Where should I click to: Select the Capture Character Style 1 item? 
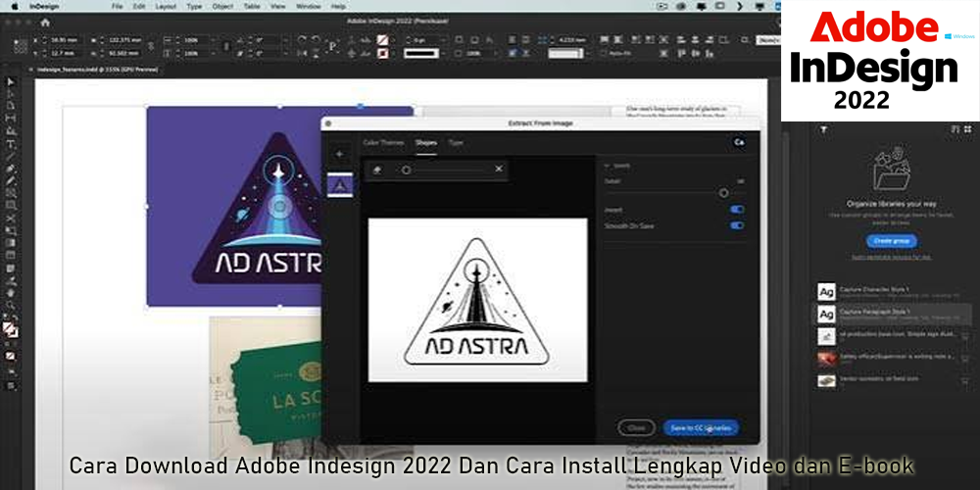pos(895,292)
